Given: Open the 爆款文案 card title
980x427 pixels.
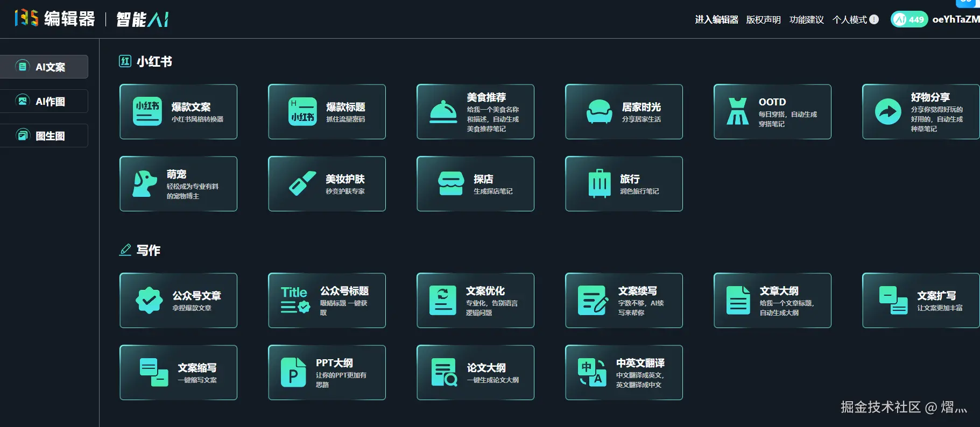Looking at the screenshot, I should tap(191, 107).
